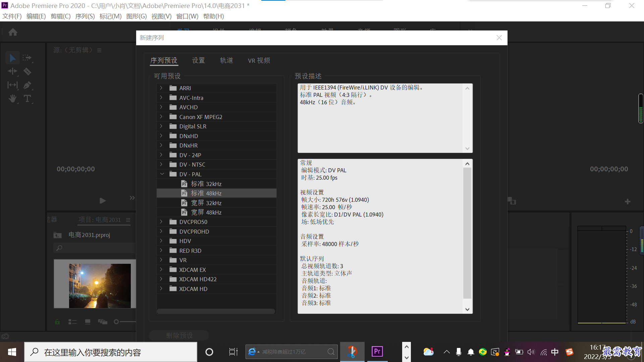
Task: Switch project panel to icon view
Action: tap(88, 322)
